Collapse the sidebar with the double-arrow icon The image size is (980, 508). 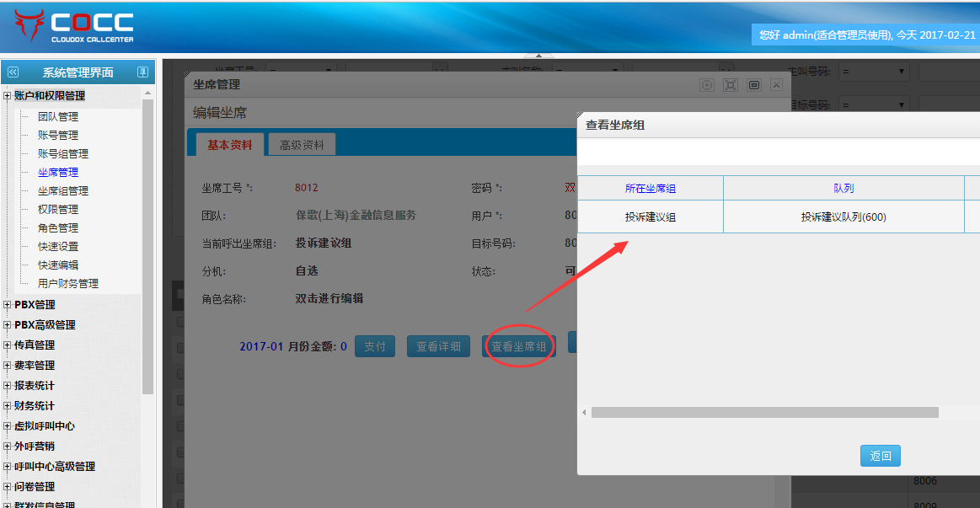coord(13,72)
